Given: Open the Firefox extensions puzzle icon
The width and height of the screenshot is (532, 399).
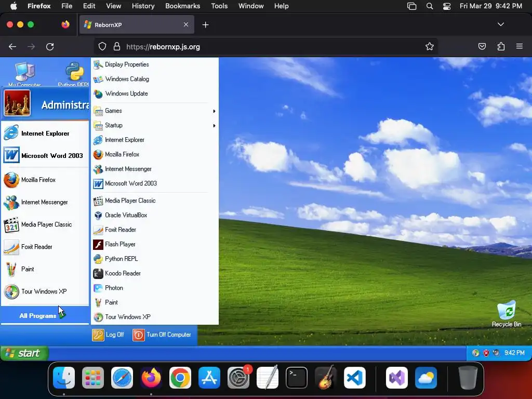Looking at the screenshot, I should pyautogui.click(x=501, y=46).
